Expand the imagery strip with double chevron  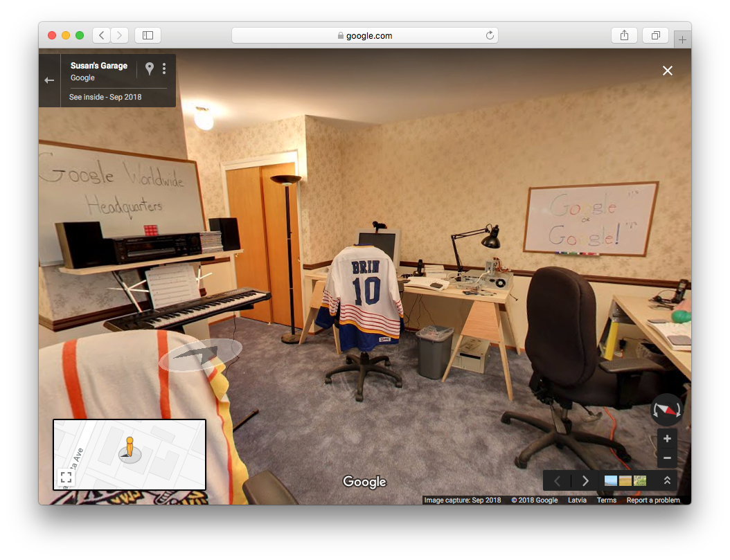point(667,480)
